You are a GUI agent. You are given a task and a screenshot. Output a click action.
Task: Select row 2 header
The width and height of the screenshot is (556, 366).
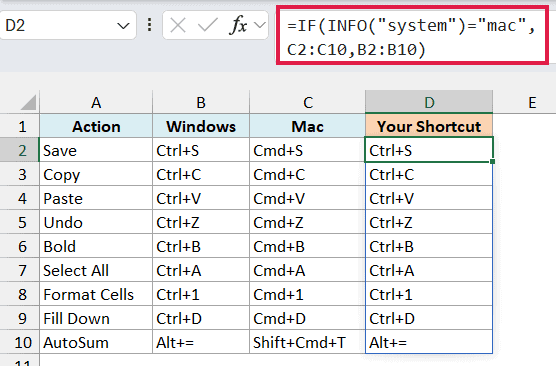[20, 150]
